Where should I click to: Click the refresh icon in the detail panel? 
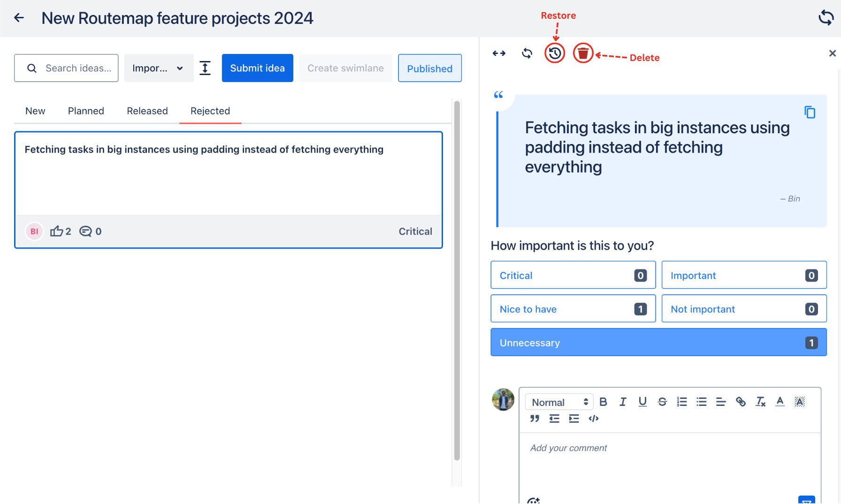point(527,53)
